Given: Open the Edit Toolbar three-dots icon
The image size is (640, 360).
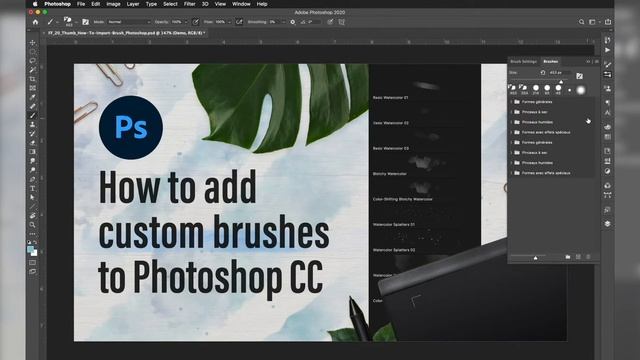Looking at the screenshot, I should point(32,234).
